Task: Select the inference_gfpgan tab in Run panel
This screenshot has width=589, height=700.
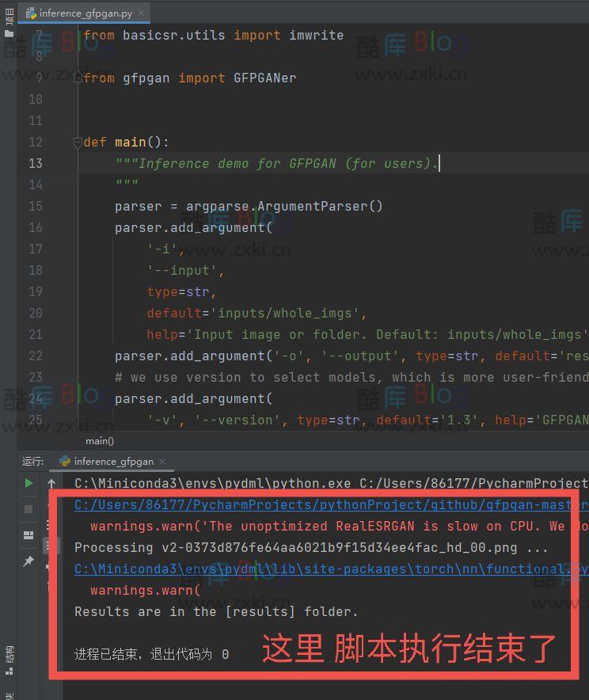Action: (112, 462)
